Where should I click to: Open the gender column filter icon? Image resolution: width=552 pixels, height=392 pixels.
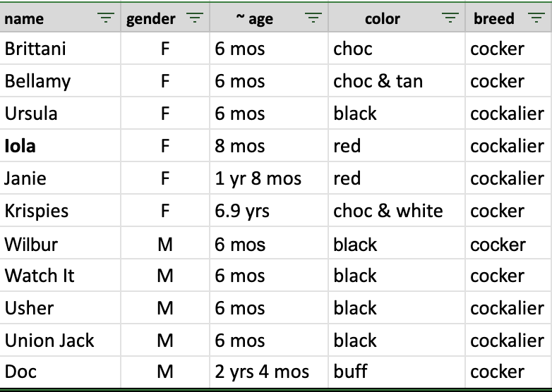pos(196,18)
